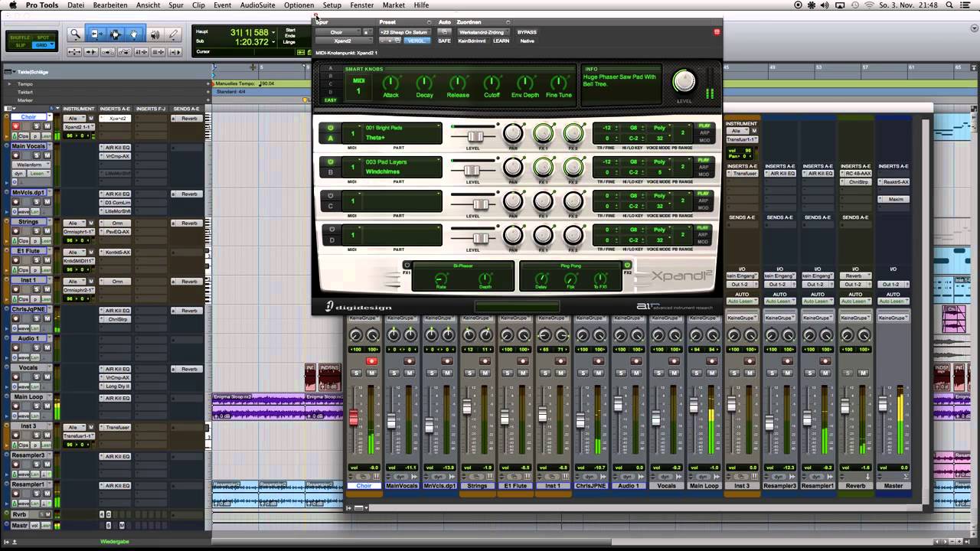Viewport: 980px width, 551px height.
Task: Open part B patch selector 'Windchimes'
Action: 401,171
